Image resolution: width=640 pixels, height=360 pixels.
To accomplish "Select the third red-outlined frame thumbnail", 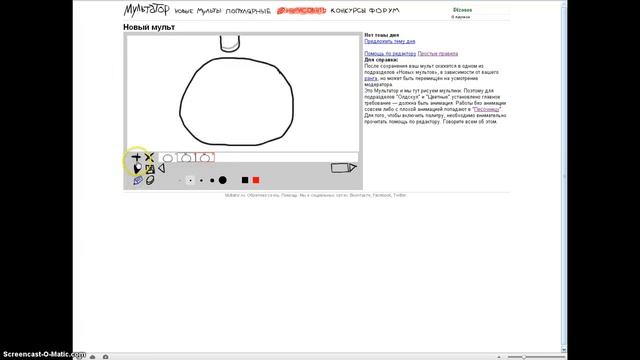I will point(205,158).
